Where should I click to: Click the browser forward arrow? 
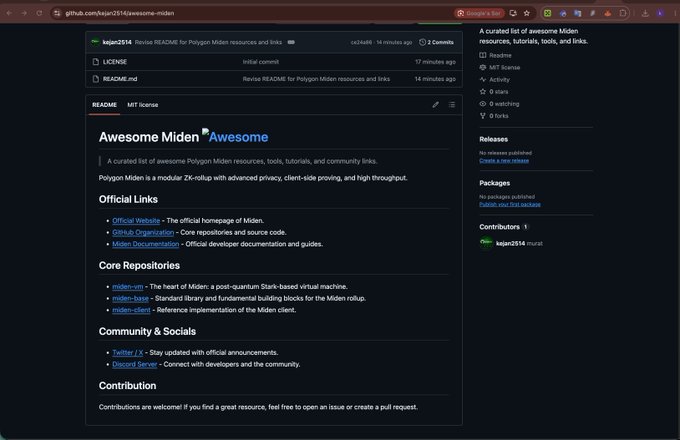24,13
